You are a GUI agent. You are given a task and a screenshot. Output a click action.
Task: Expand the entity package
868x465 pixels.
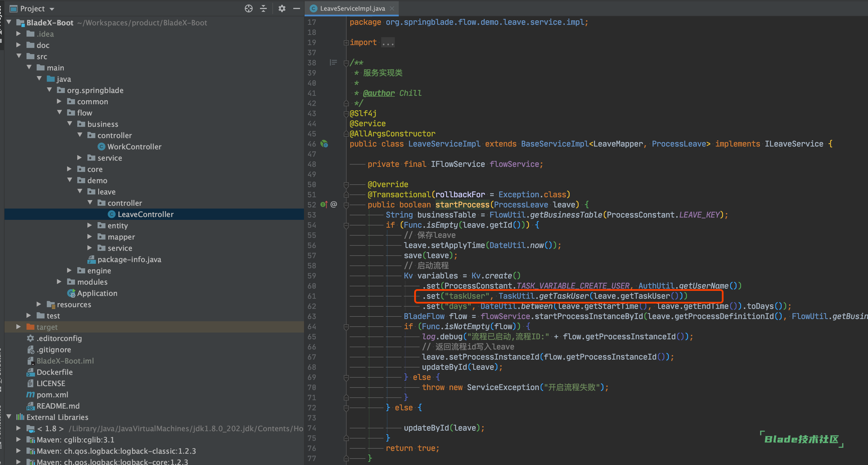coord(89,225)
